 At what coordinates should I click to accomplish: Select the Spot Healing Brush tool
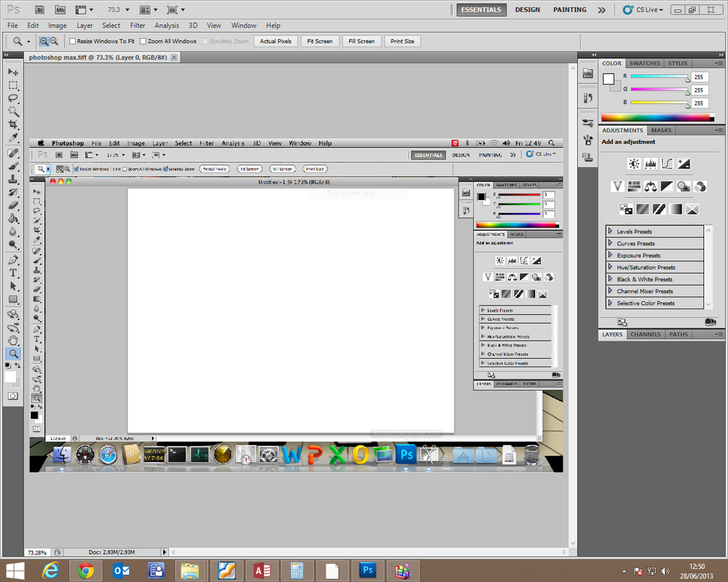pyautogui.click(x=13, y=153)
